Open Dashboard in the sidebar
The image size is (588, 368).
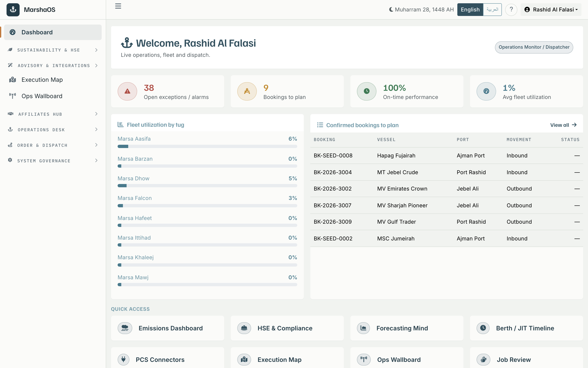tap(53, 32)
